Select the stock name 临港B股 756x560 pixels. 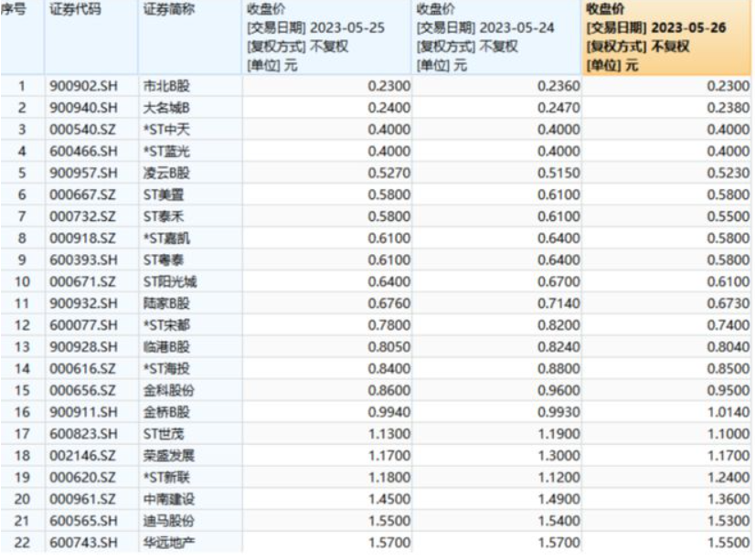coord(166,347)
